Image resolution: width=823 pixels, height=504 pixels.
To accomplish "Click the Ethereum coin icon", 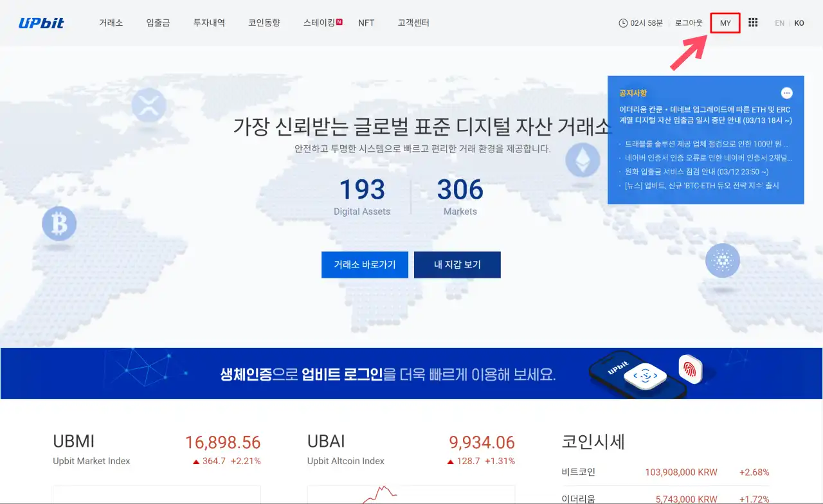I will pos(583,160).
